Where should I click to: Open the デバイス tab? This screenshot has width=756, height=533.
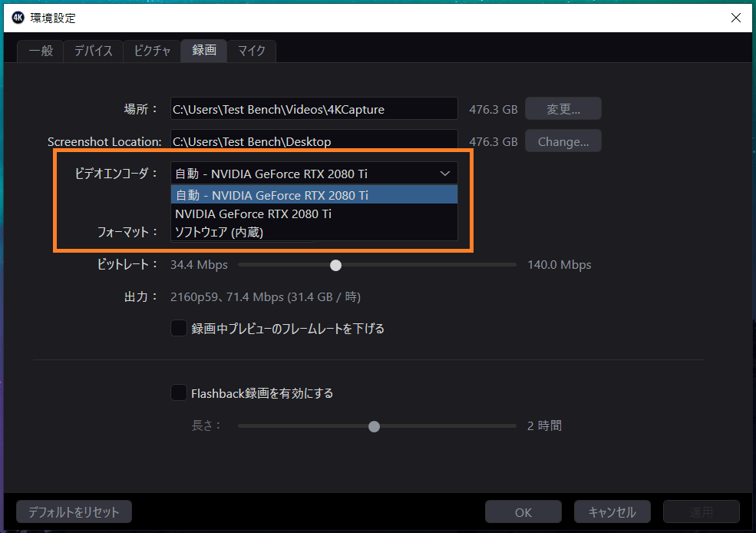[x=93, y=51]
